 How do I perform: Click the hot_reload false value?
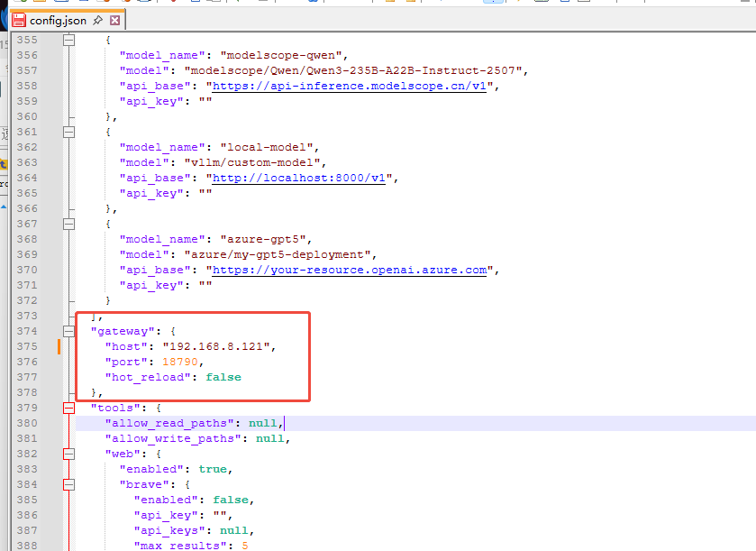click(x=223, y=377)
